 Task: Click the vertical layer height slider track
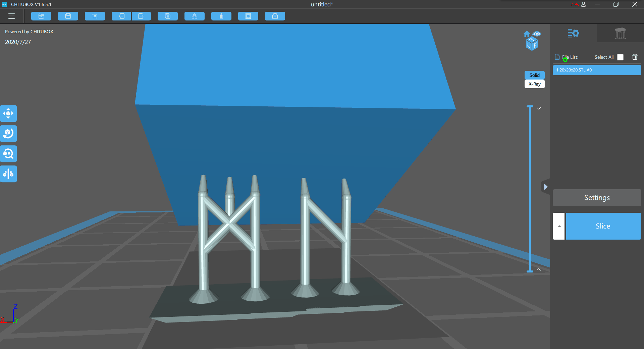click(x=530, y=188)
